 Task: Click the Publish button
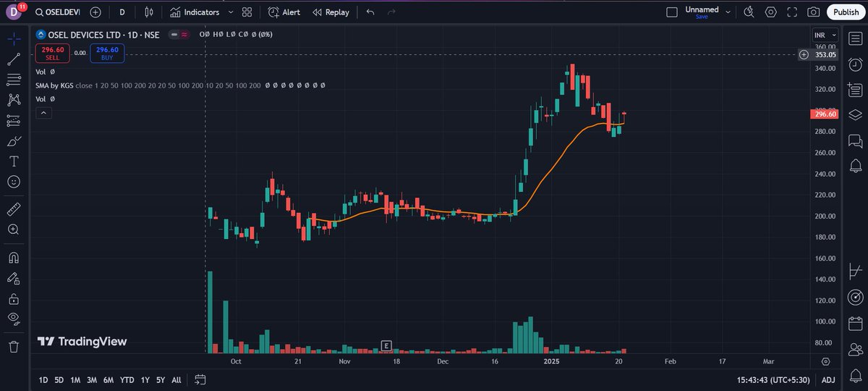tap(845, 12)
